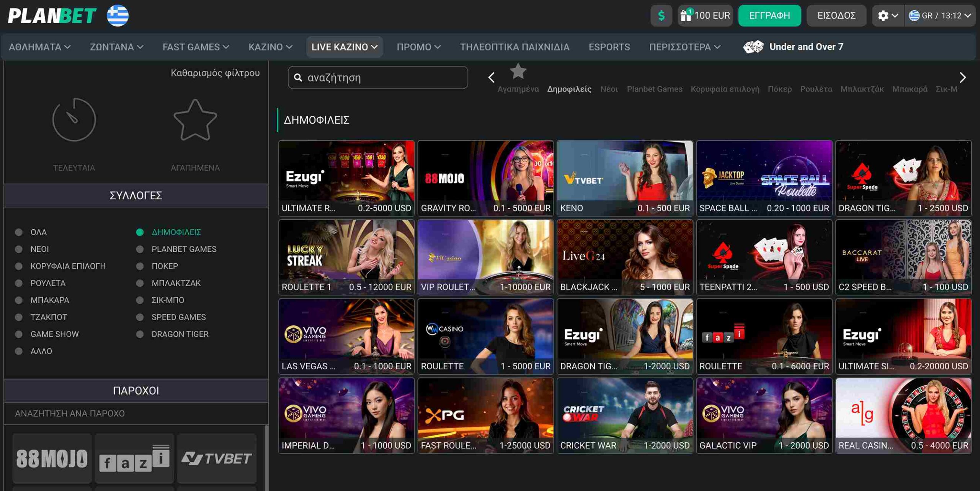Select the GAME SHOW collection radio
The width and height of the screenshot is (980, 491).
coord(18,334)
